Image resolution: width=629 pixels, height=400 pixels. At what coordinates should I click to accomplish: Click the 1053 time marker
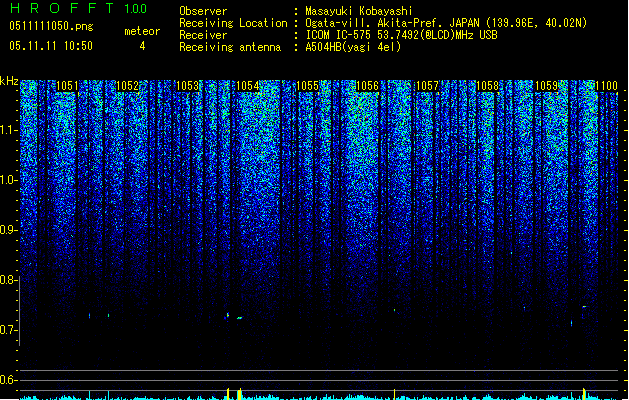(187, 86)
